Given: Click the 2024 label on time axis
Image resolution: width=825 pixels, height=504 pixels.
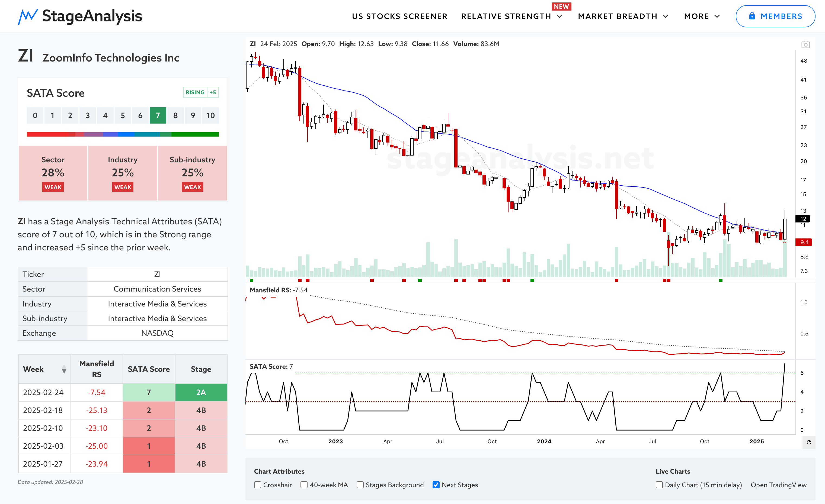Looking at the screenshot, I should pos(544,441).
